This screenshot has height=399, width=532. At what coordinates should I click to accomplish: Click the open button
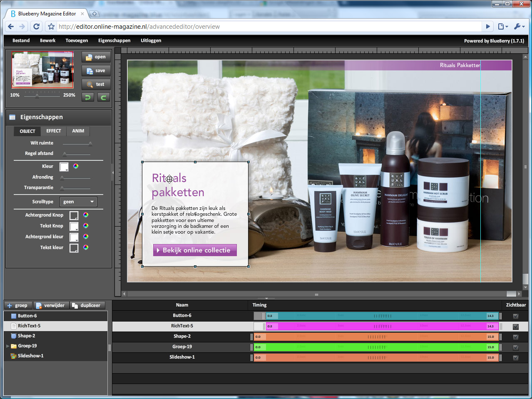pos(96,57)
